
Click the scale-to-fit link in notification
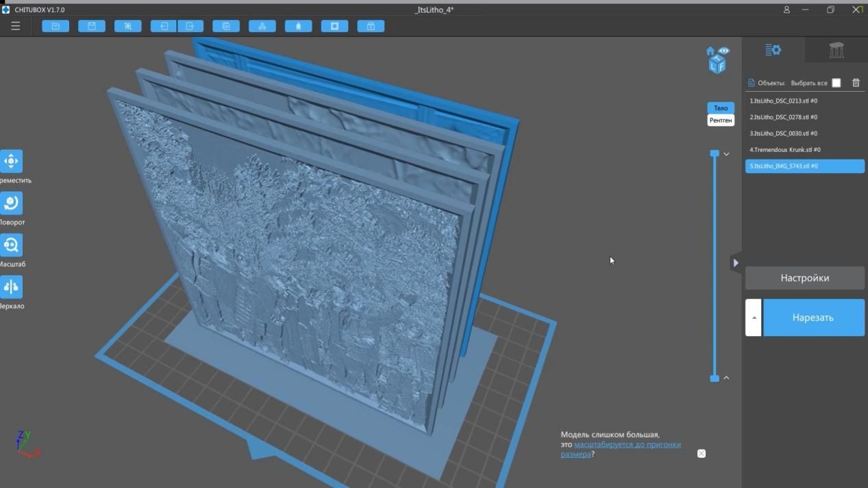click(x=627, y=445)
